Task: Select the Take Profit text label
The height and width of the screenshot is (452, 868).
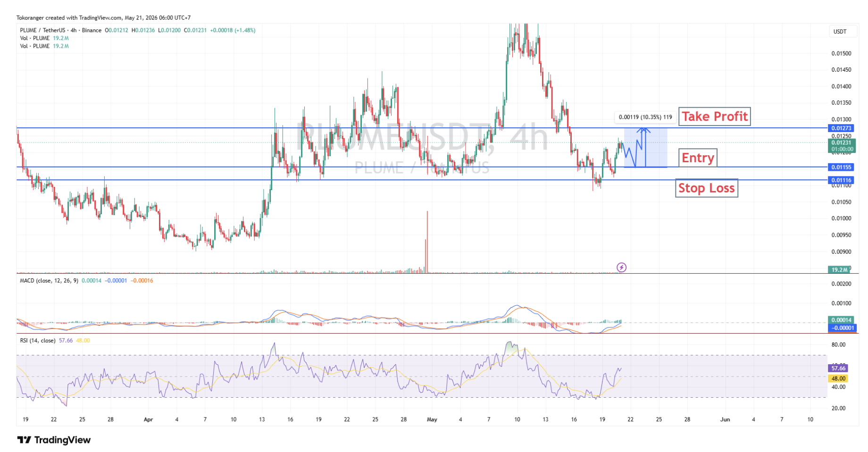Action: click(x=714, y=116)
